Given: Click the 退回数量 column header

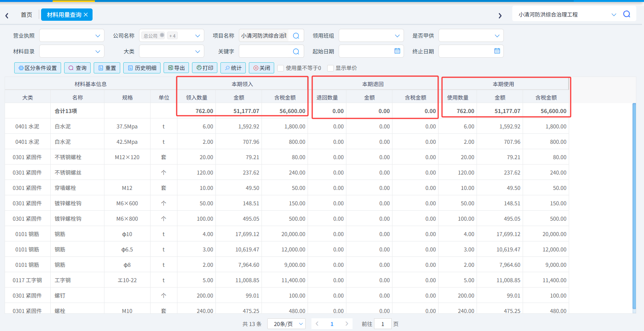Looking at the screenshot, I should coord(327,98).
